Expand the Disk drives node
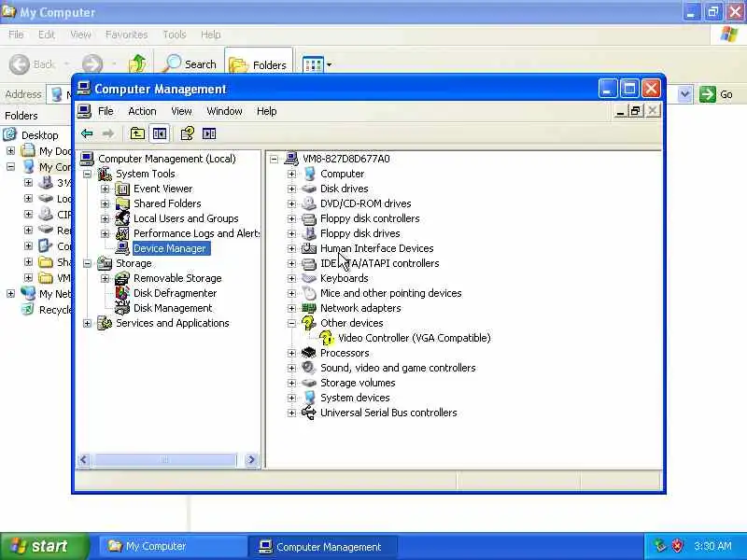Viewport: 747px width, 560px height. pyautogui.click(x=291, y=189)
